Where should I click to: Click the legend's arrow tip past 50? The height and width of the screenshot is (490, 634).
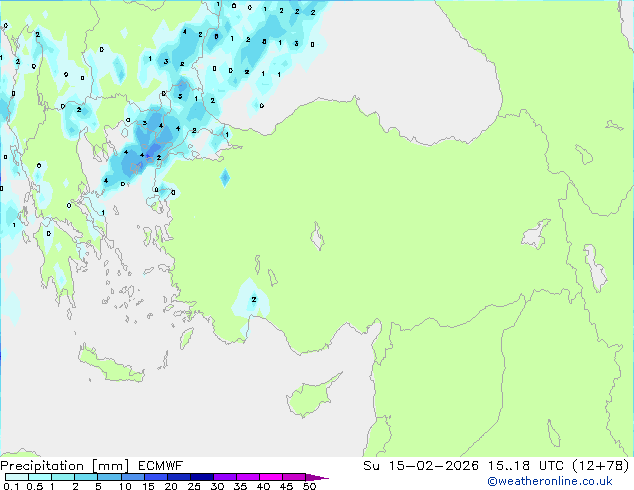(x=323, y=477)
